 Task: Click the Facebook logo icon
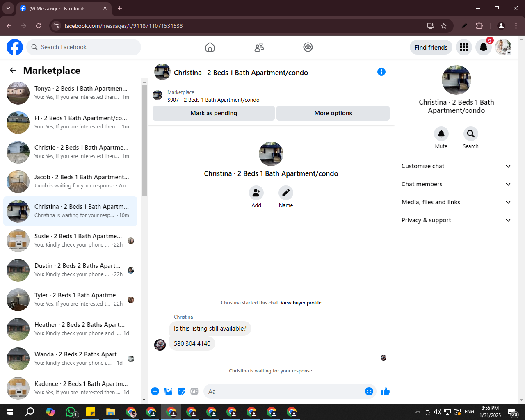coord(15,47)
